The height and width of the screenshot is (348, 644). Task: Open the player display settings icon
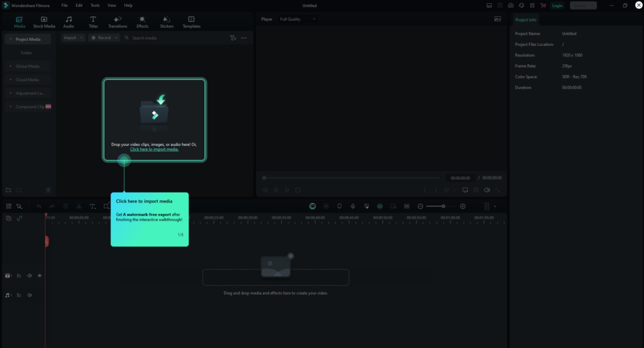tap(465, 190)
